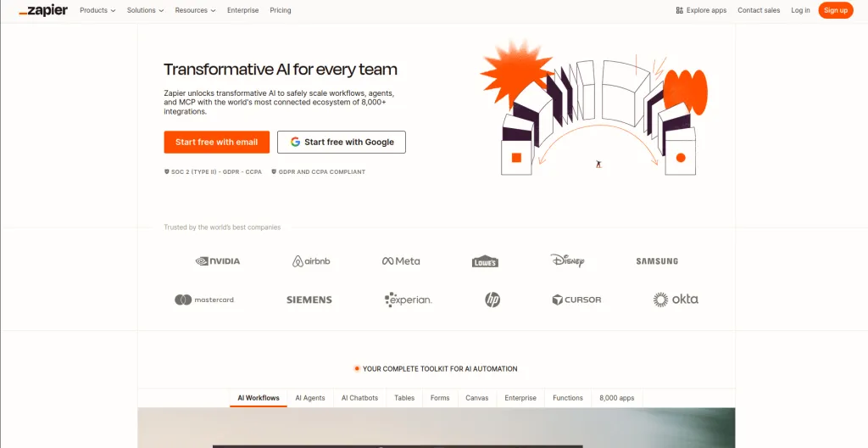This screenshot has width=868, height=448.
Task: Click the Disney logo
Action: pyautogui.click(x=567, y=260)
